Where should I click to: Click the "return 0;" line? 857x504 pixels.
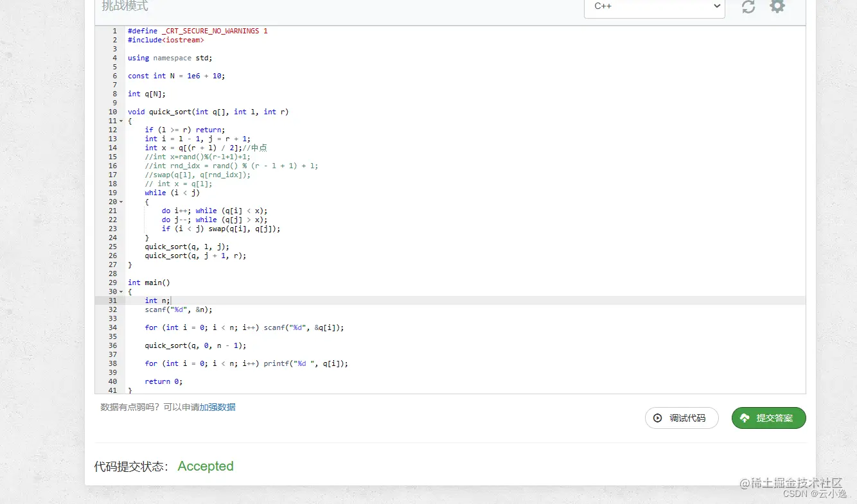164,381
